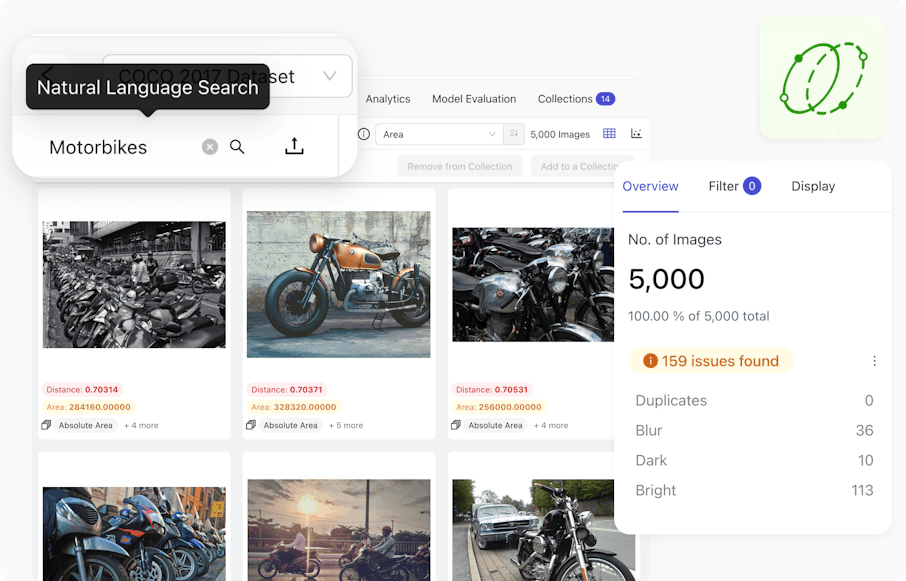
Task: Open the sunset motorbike riders thumbnail
Action: click(339, 530)
